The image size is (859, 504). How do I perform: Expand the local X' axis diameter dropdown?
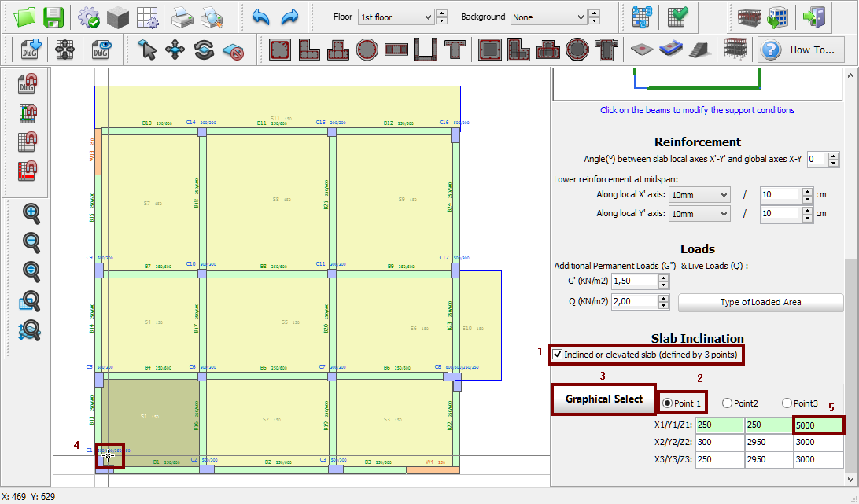[699, 195]
